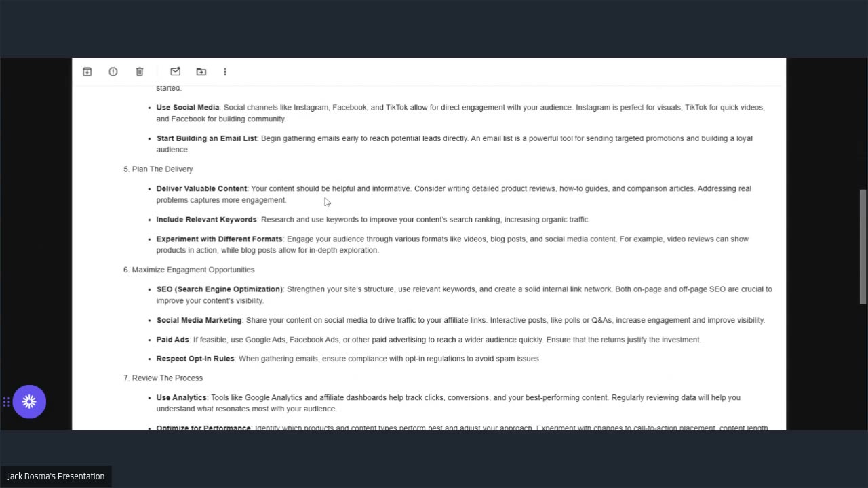Open the three-dot More options menu
The image size is (868, 488).
(225, 72)
